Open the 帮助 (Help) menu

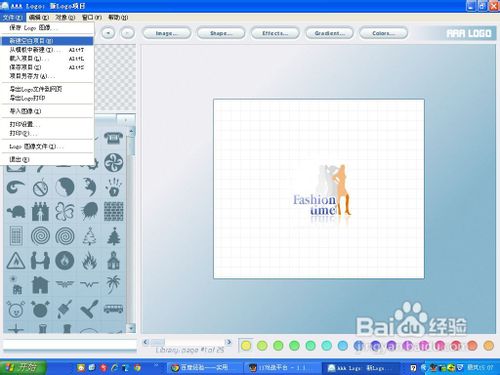[x=118, y=17]
